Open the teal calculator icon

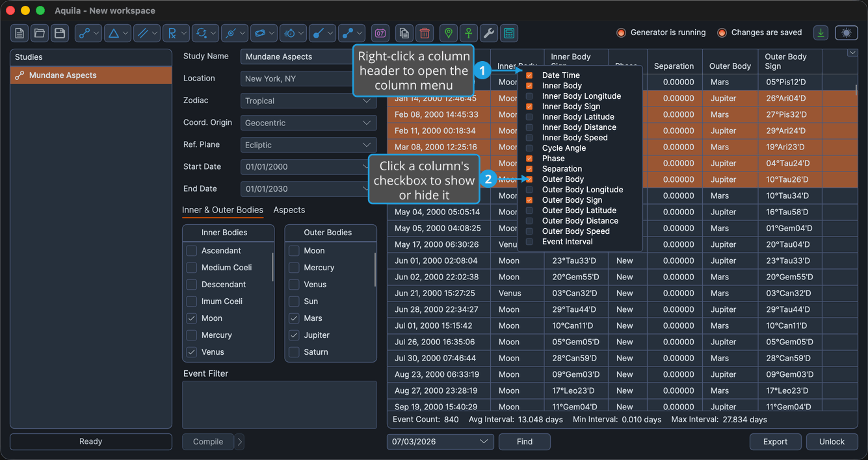(508, 32)
